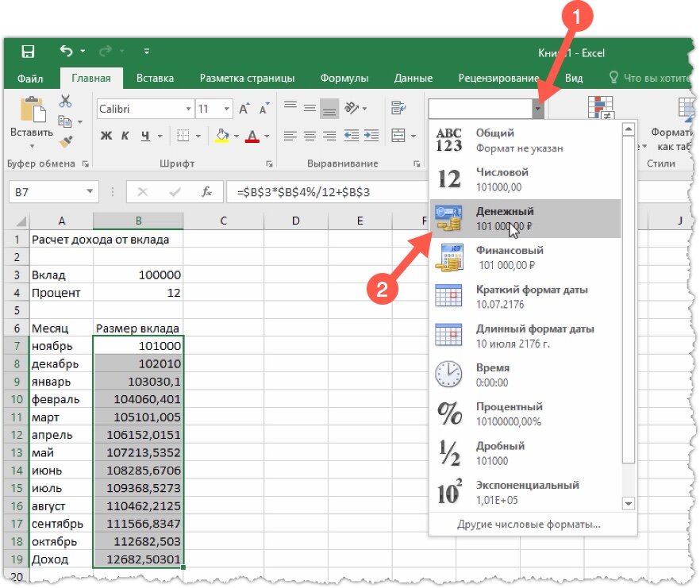Switch to the Вид tab

tap(574, 79)
